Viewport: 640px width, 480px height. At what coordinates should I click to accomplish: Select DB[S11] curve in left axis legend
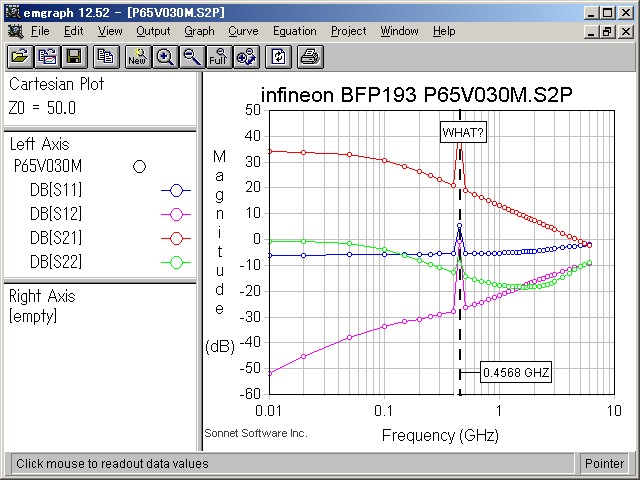pyautogui.click(x=56, y=190)
